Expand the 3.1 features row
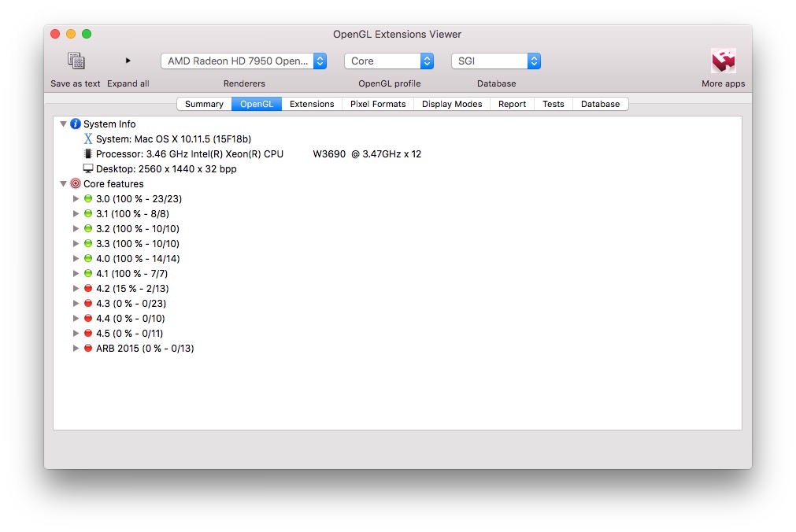Image resolution: width=796 pixels, height=532 pixels. click(76, 214)
